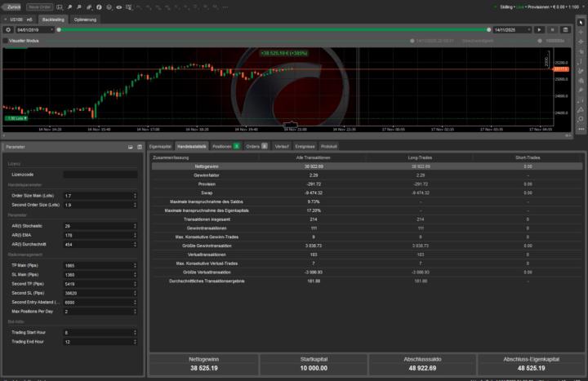Adjust the Order Size Main stepper
Screen dimensions: 588x381
pyautogui.click(x=136, y=196)
